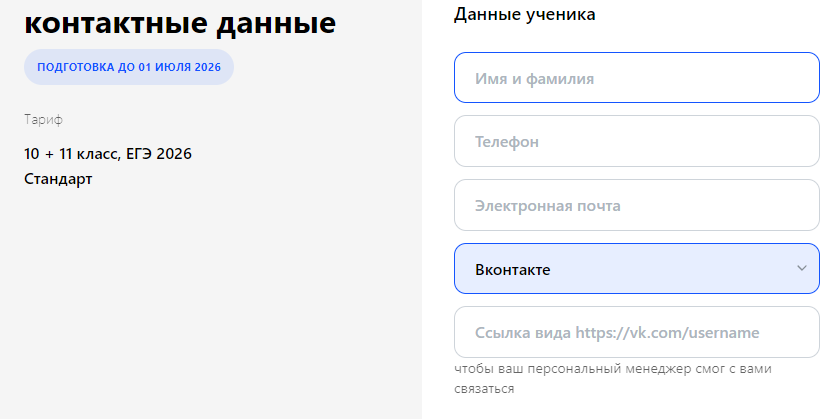Click the word связаться below the link field
The width and height of the screenshot is (837, 419).
point(484,389)
